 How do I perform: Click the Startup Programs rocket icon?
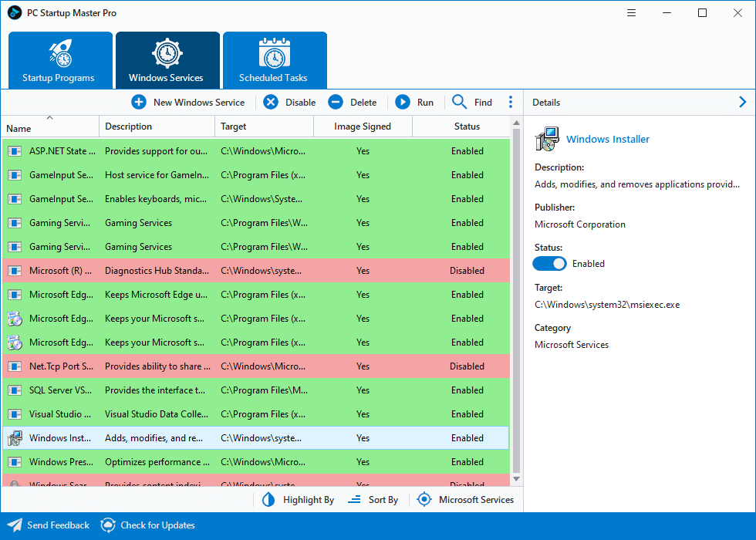point(61,53)
